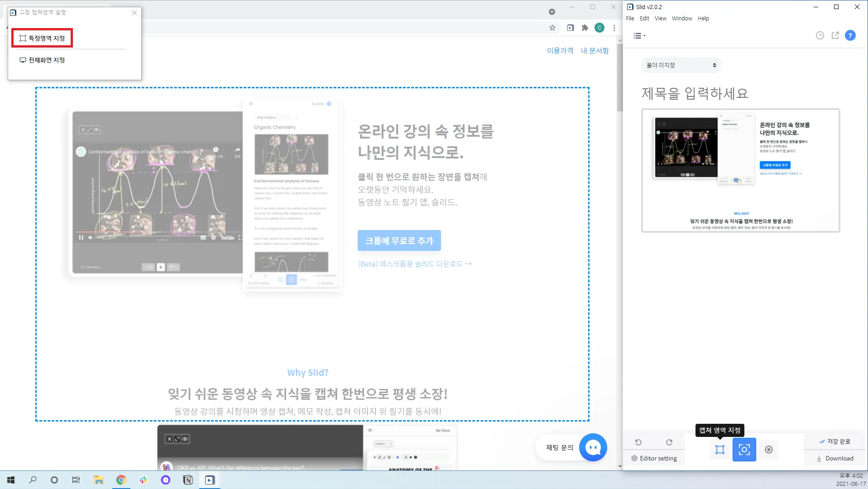Open the Chrome profile avatar

point(599,28)
